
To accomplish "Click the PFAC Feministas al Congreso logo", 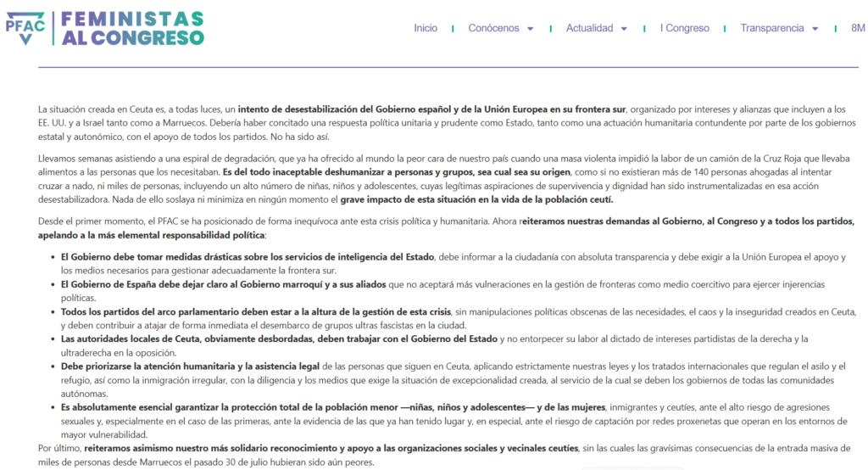I will click(105, 28).
